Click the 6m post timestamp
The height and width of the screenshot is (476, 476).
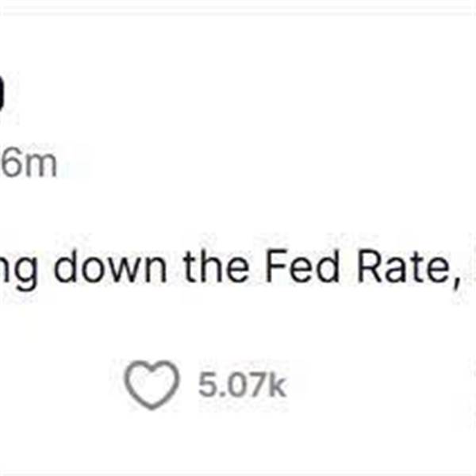click(29, 164)
